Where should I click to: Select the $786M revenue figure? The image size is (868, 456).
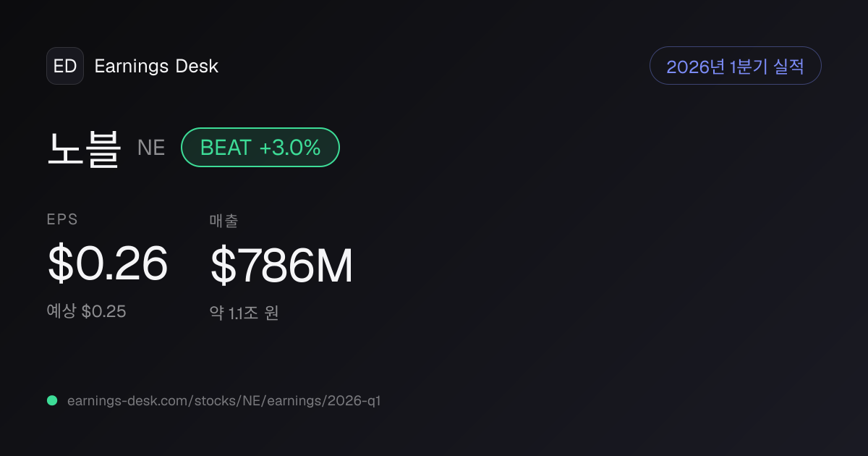pyautogui.click(x=281, y=266)
